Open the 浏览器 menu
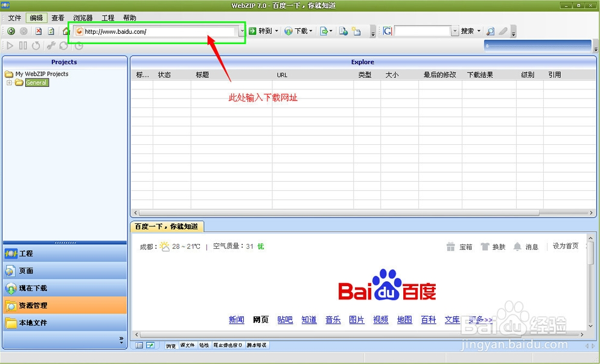The image size is (600, 364). pyautogui.click(x=83, y=18)
